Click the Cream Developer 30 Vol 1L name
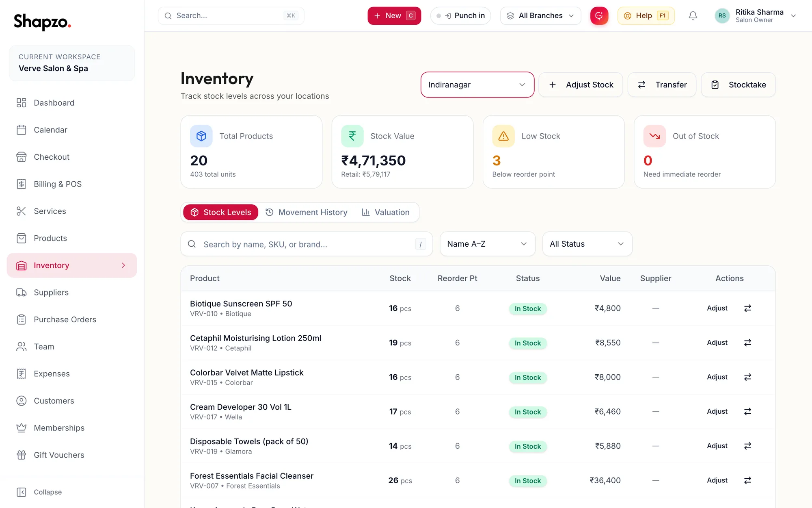812x508 pixels. click(x=241, y=407)
